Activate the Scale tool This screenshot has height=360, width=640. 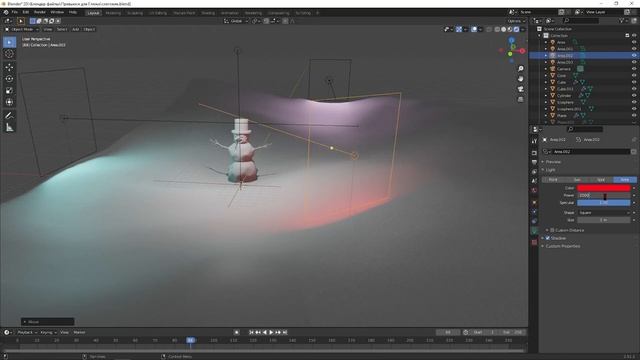tap(9, 91)
